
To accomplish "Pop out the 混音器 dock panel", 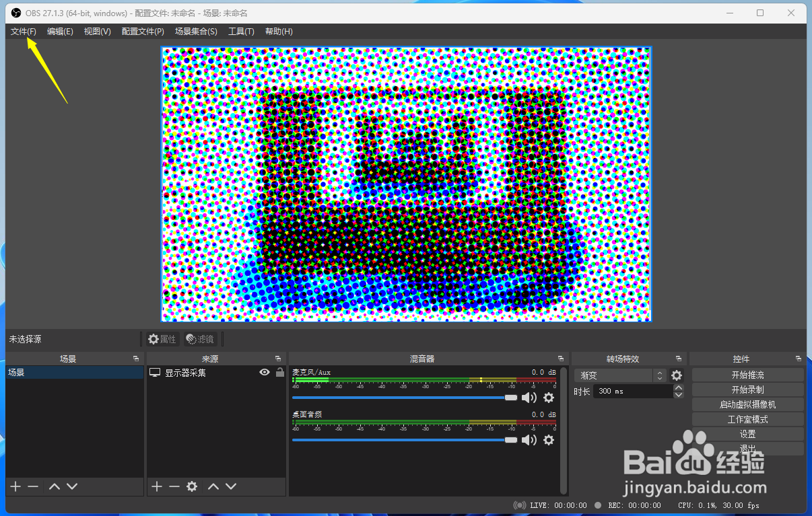I will 560,359.
